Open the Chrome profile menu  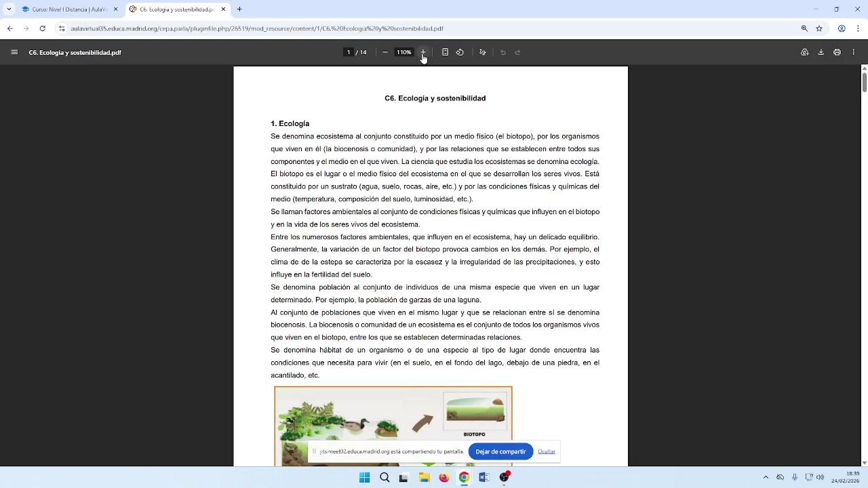point(842,28)
